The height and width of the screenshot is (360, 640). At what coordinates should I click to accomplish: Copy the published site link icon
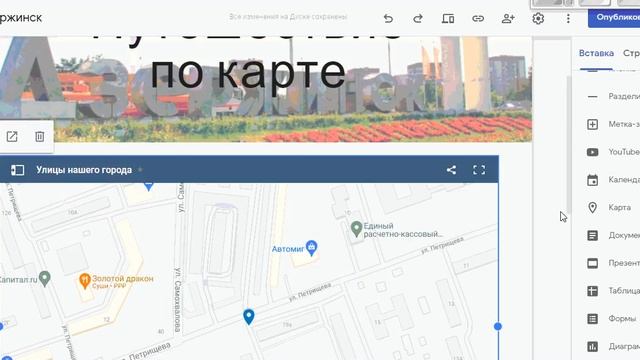pyautogui.click(x=478, y=18)
